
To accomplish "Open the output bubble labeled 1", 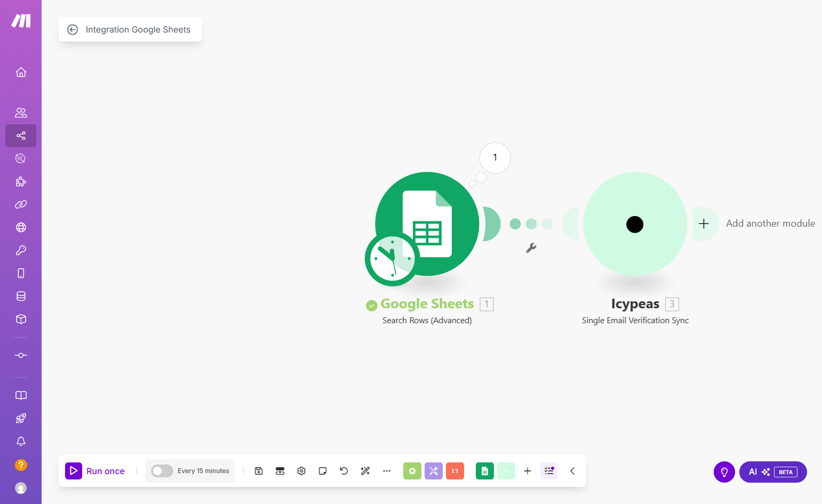I will [x=495, y=158].
